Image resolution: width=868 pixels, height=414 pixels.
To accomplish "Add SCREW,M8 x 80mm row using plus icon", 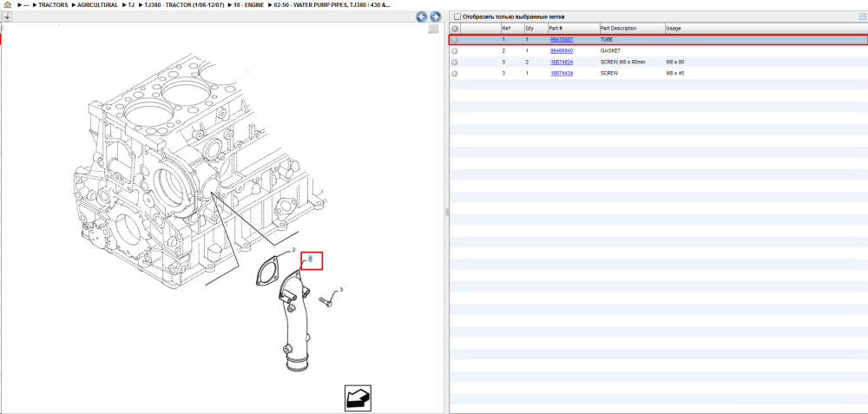I will [x=455, y=62].
